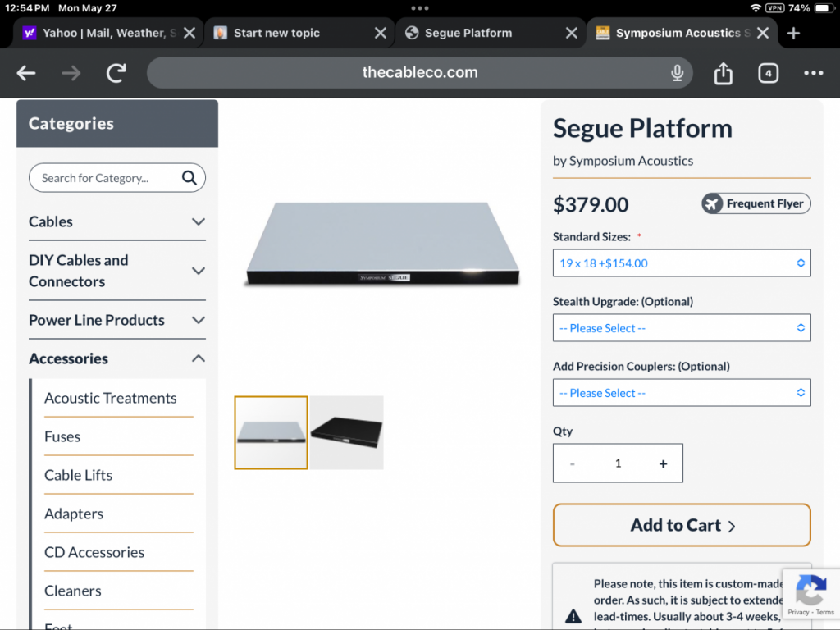This screenshot has width=840, height=630.
Task: Tap the VPN status indicator
Action: (774, 8)
